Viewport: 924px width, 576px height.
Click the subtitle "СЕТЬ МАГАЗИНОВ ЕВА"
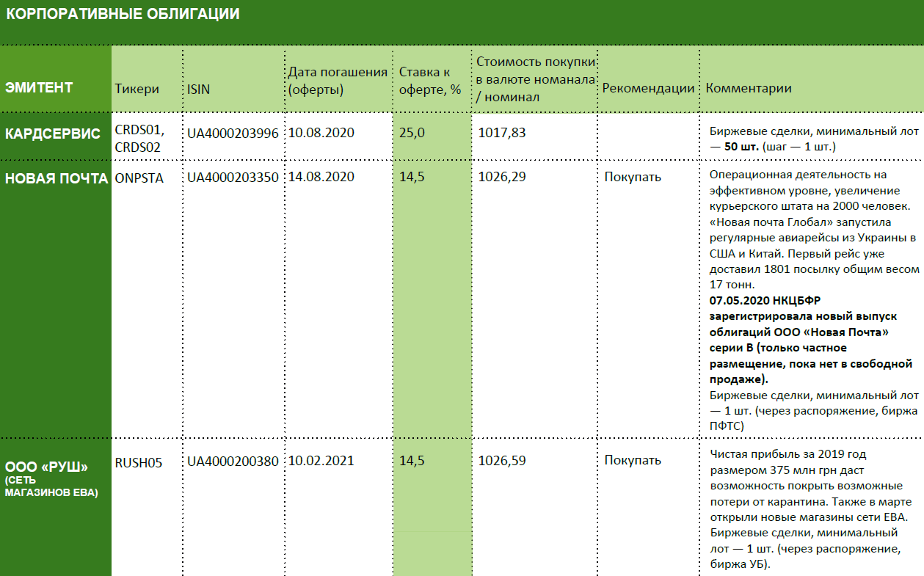coord(51,486)
